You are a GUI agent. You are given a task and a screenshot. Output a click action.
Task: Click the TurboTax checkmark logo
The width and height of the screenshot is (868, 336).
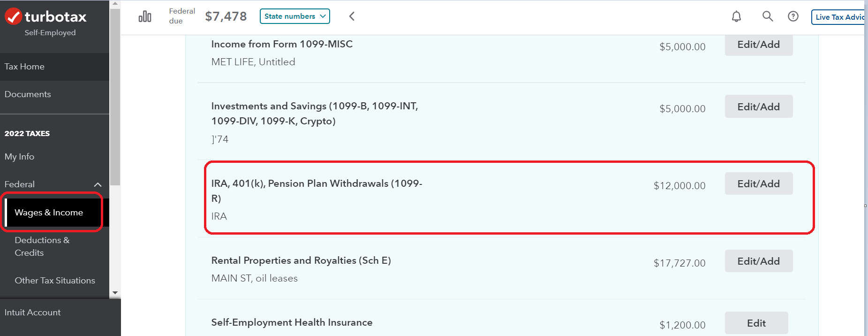13,17
